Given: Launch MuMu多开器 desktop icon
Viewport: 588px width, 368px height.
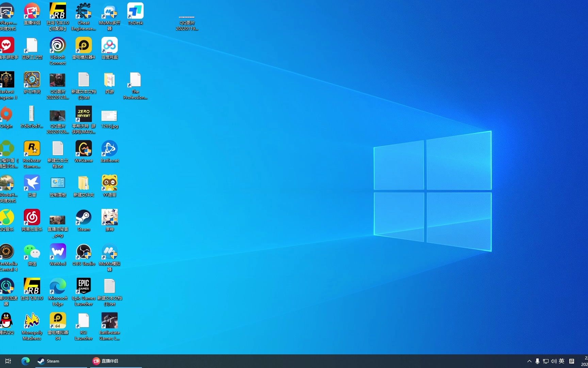Looking at the screenshot, I should click(x=110, y=16).
